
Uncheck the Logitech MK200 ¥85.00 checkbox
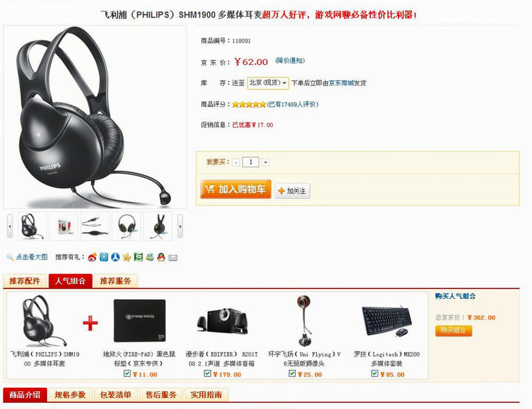pos(375,373)
